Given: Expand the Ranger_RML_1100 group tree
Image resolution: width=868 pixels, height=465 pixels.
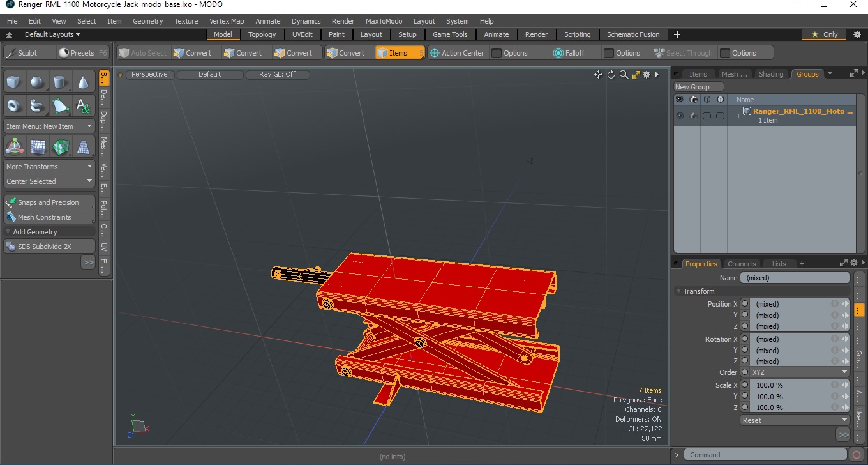Looking at the screenshot, I should point(738,116).
